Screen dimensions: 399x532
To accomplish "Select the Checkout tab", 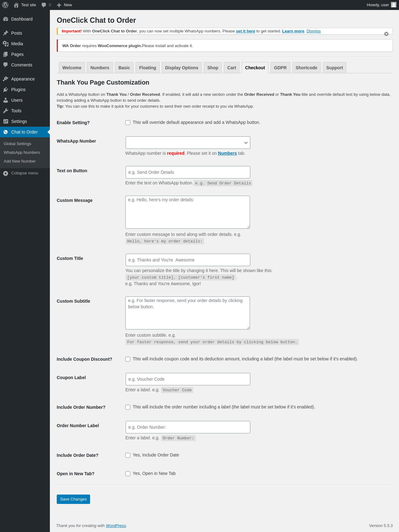I will coord(255,68).
